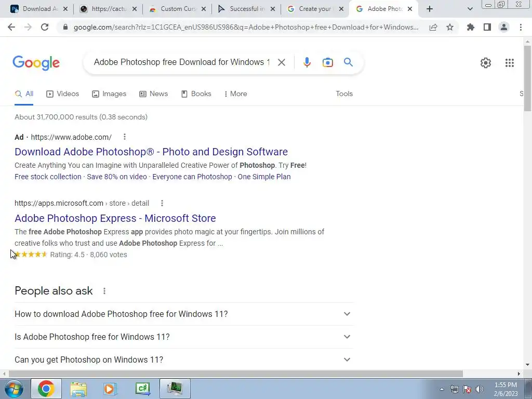This screenshot has height=399, width=532.
Task: Click the Chrome address bar URL
Action: pyautogui.click(x=246, y=27)
